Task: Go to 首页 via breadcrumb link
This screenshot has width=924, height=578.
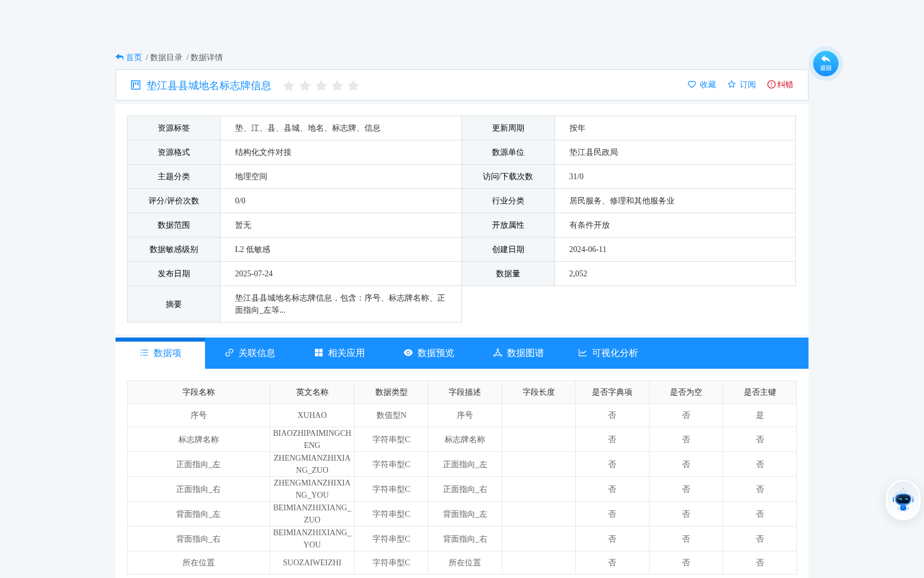Action: click(x=134, y=57)
